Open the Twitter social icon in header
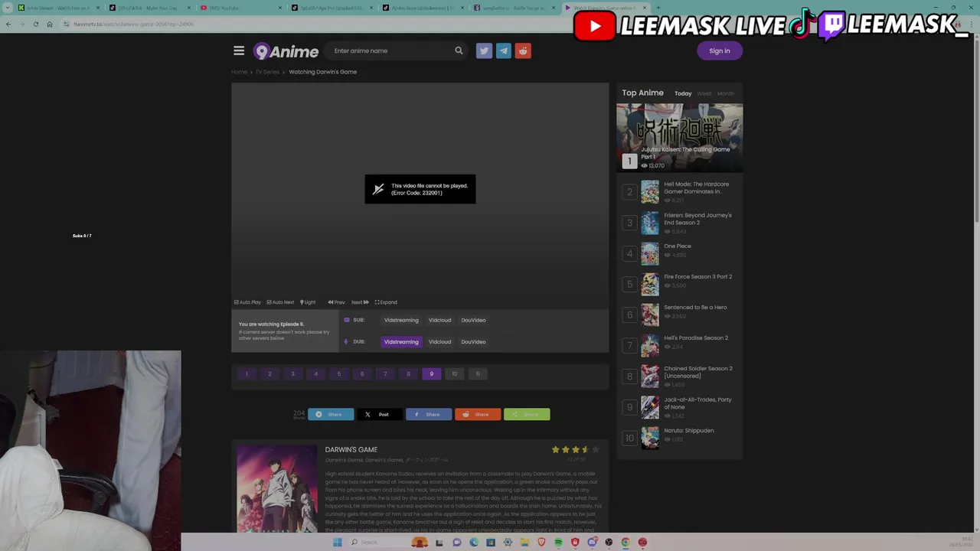The image size is (980, 551). click(484, 51)
